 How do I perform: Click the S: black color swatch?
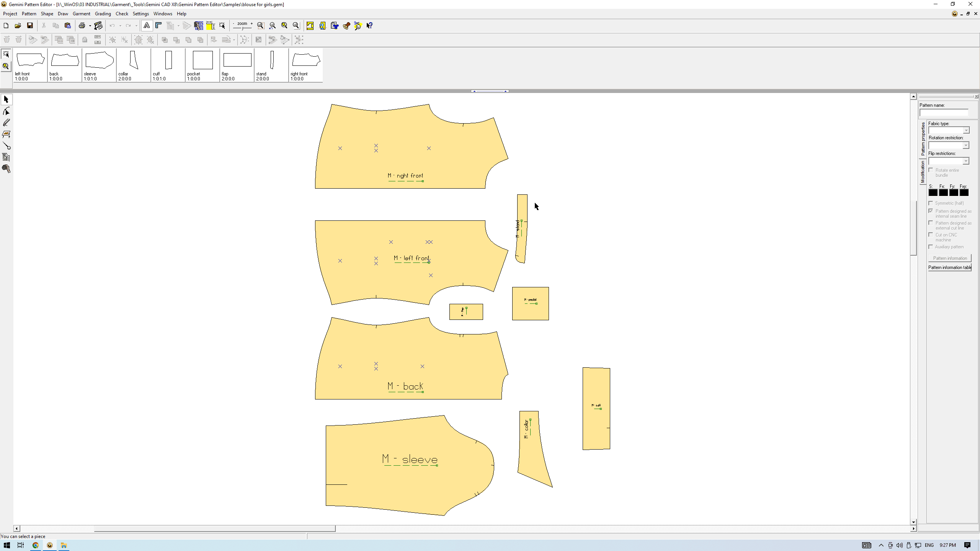pyautogui.click(x=933, y=193)
